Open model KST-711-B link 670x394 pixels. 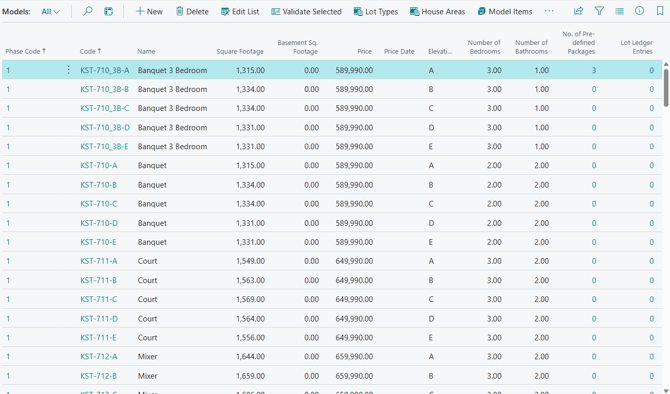[x=99, y=280]
